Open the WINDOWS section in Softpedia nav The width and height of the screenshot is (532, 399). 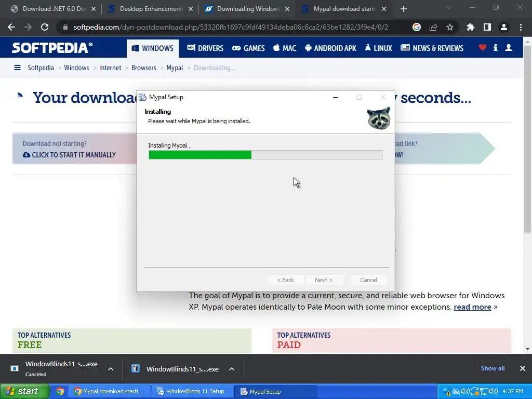pyautogui.click(x=153, y=48)
